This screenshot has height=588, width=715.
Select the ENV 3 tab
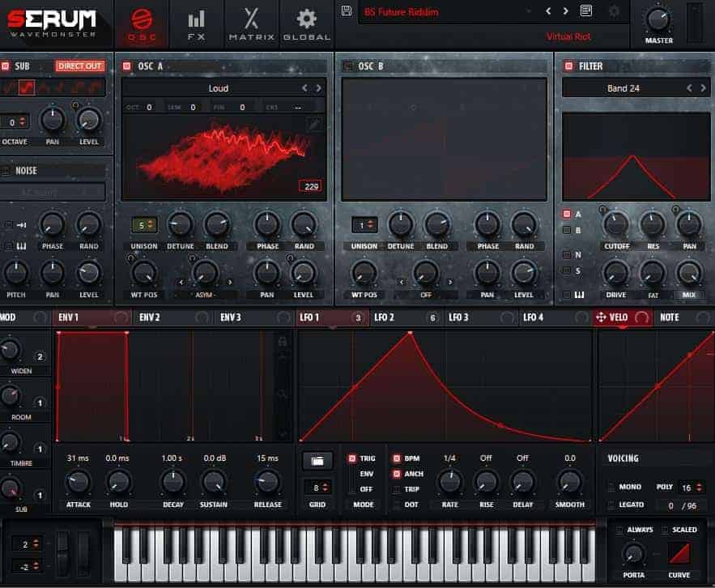(254, 317)
